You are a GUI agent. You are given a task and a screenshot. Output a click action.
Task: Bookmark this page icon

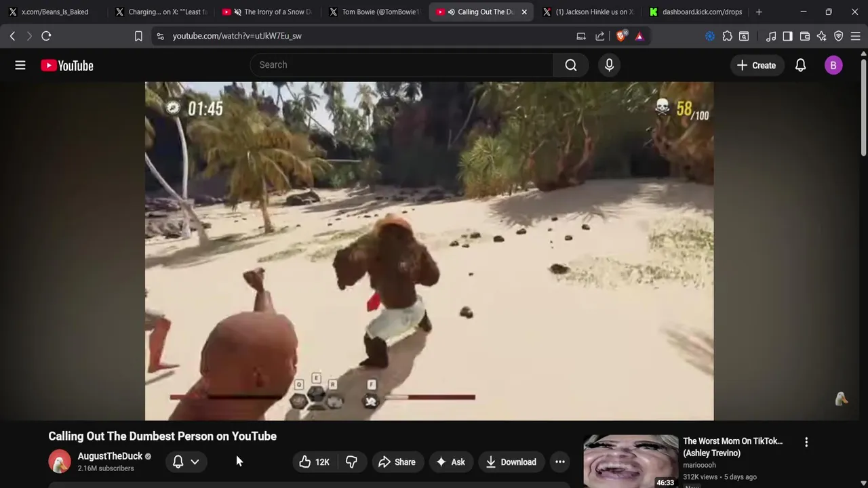[138, 36]
